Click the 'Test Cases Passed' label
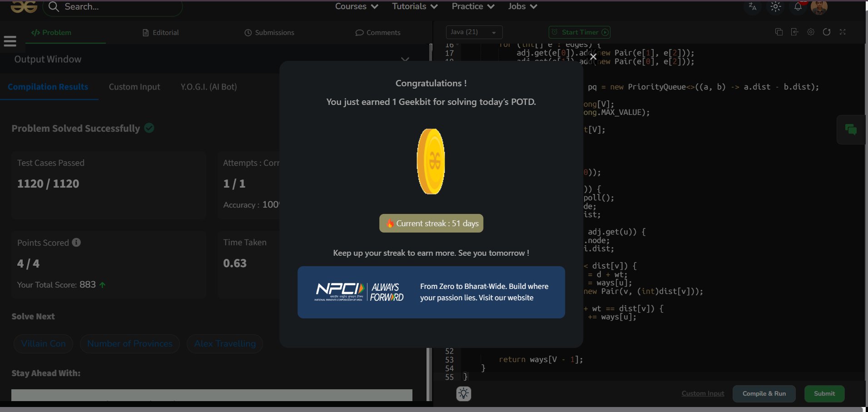 click(x=51, y=163)
